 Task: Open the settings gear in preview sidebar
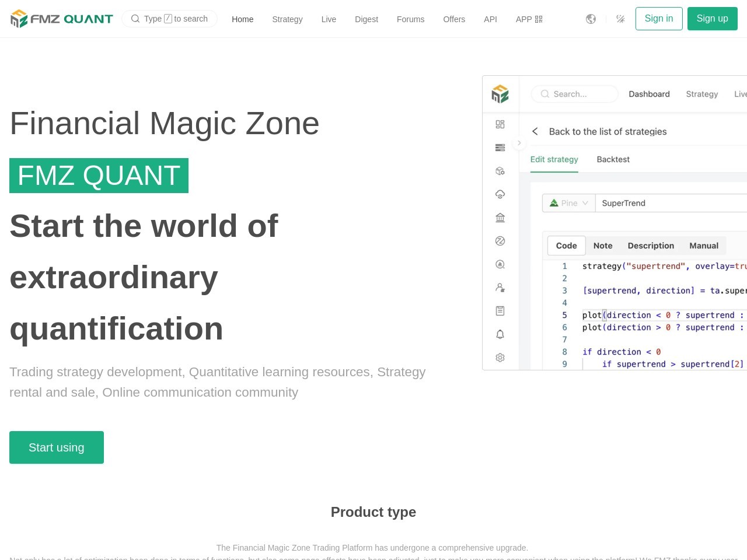point(500,358)
